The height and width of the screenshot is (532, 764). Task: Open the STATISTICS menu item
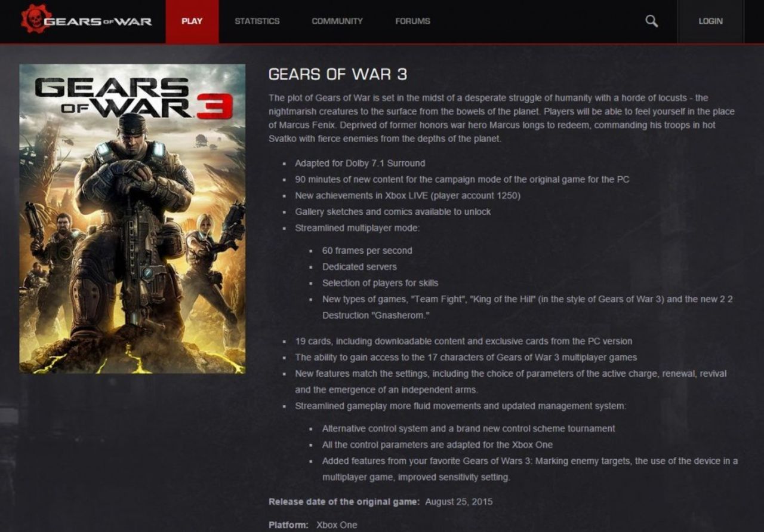pyautogui.click(x=257, y=20)
